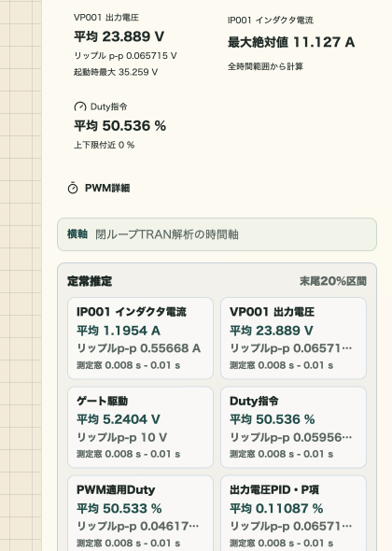
Task: Click truncated リップルp-p 0.04617… value
Action: point(138,526)
